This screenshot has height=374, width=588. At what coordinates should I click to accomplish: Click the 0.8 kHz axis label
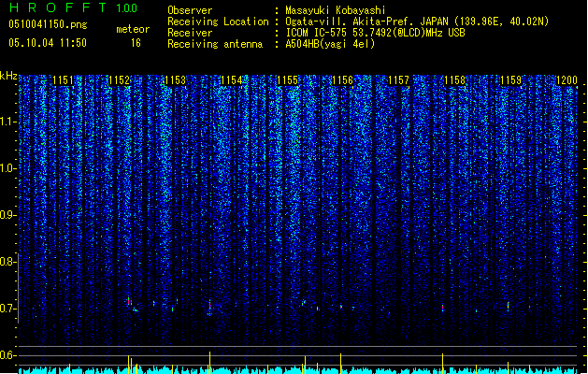8,262
